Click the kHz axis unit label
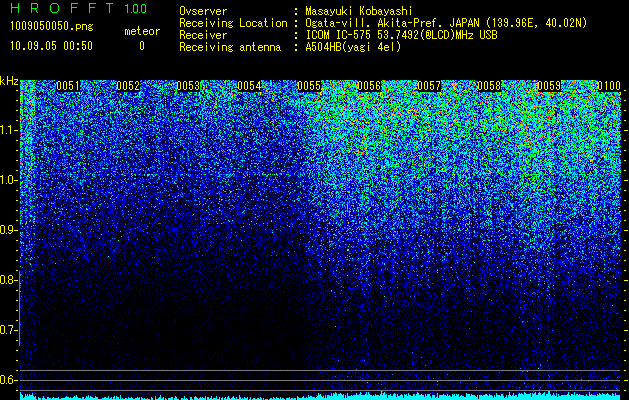629x400 pixels. (x=9, y=81)
